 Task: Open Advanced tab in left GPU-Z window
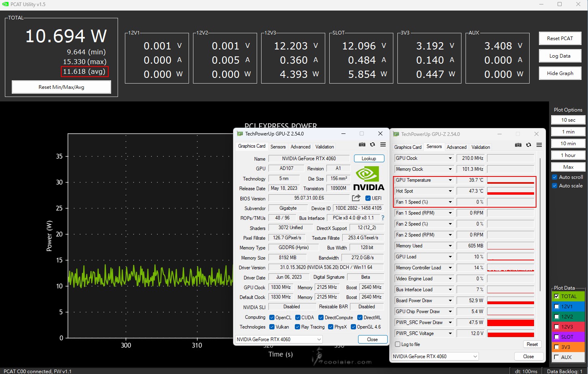(300, 147)
